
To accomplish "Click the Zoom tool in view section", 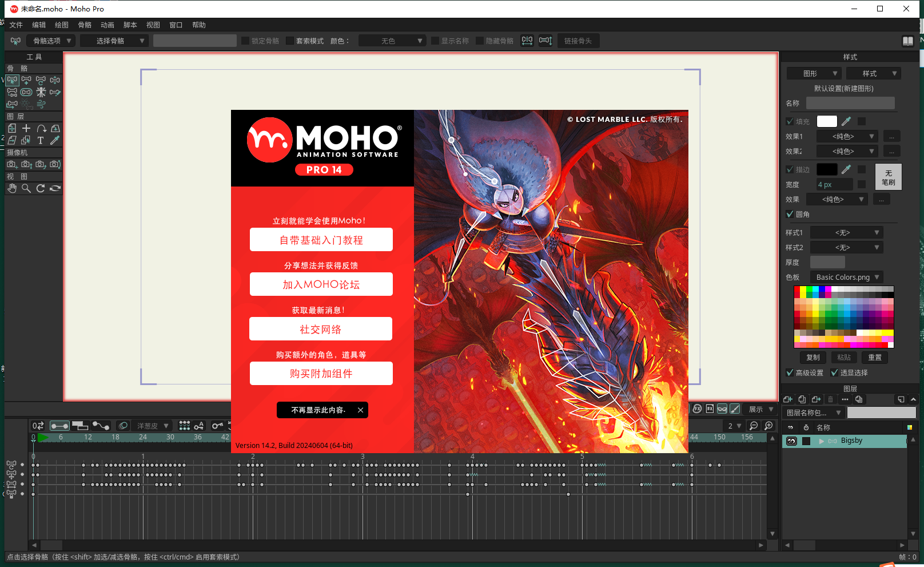I will [26, 188].
